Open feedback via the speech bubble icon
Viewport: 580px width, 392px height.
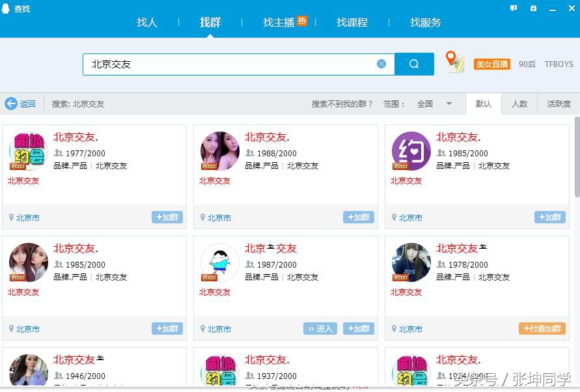[x=514, y=8]
